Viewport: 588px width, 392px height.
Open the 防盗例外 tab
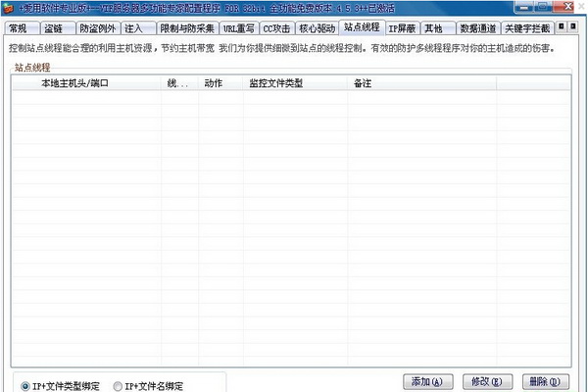[99, 28]
